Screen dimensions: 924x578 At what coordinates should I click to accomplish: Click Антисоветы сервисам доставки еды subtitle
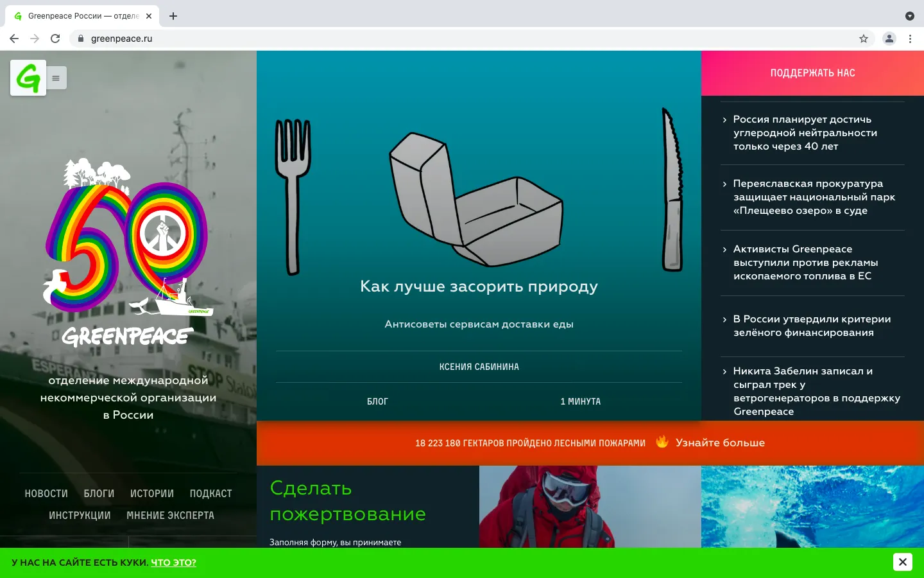479,324
